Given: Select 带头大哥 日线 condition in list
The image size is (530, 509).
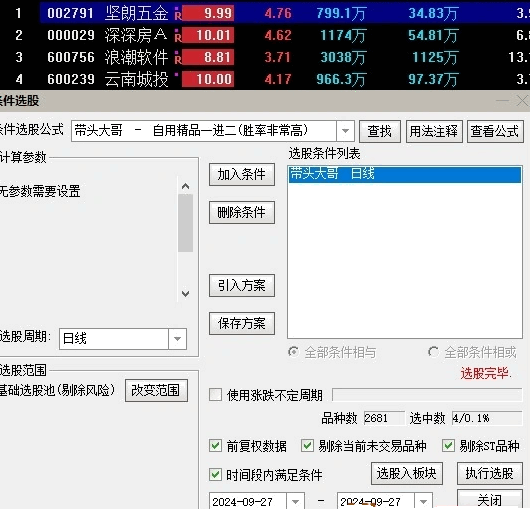Looking at the screenshot, I should [x=405, y=174].
